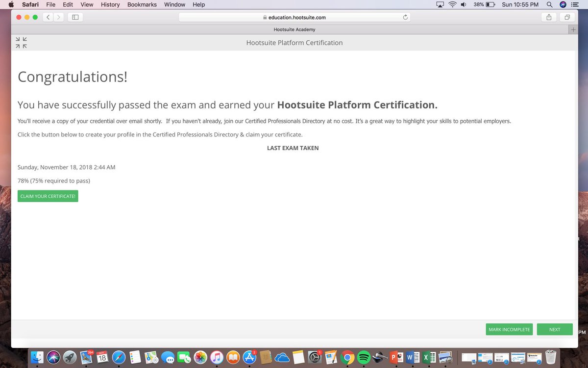Image resolution: width=588 pixels, height=368 pixels.
Task: Open App Store in the Dock
Action: pos(249,357)
